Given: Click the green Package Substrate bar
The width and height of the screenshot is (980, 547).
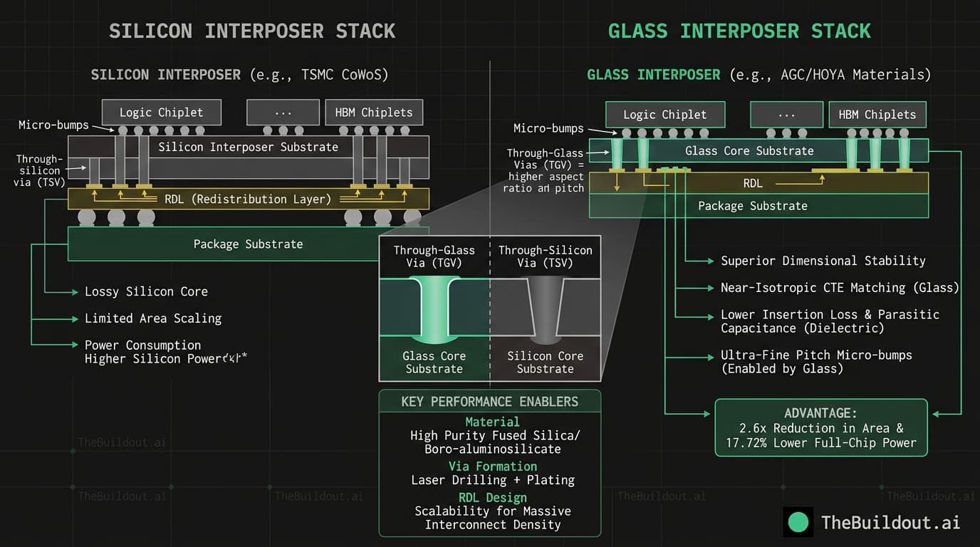Looking at the screenshot, I should tap(248, 244).
